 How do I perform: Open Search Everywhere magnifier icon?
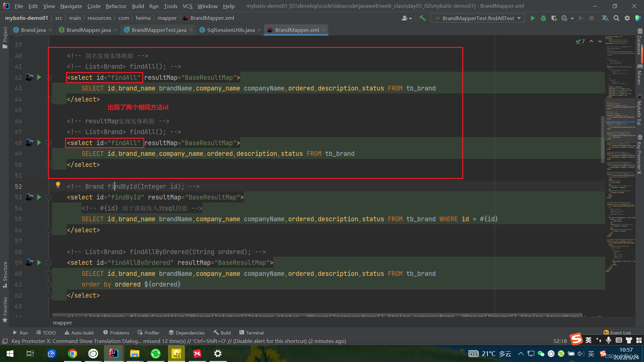coord(616,18)
